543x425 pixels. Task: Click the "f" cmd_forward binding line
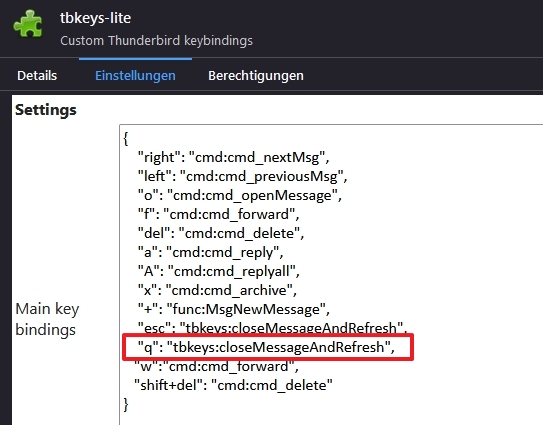coord(219,214)
